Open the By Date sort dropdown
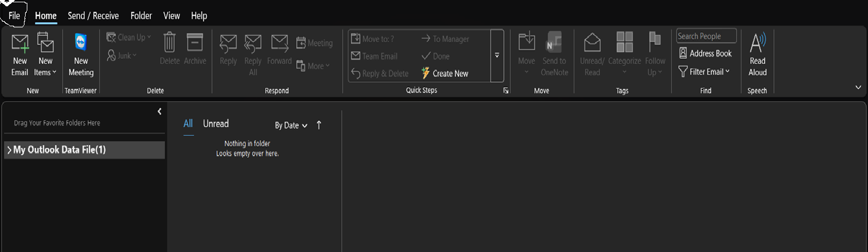This screenshot has width=868, height=252. 291,125
